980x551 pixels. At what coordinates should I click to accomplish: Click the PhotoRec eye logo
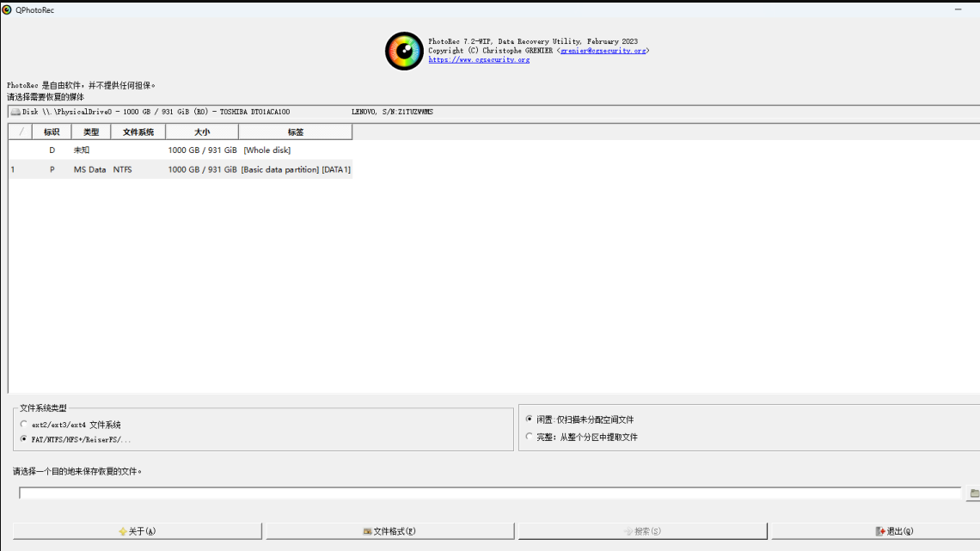click(403, 51)
